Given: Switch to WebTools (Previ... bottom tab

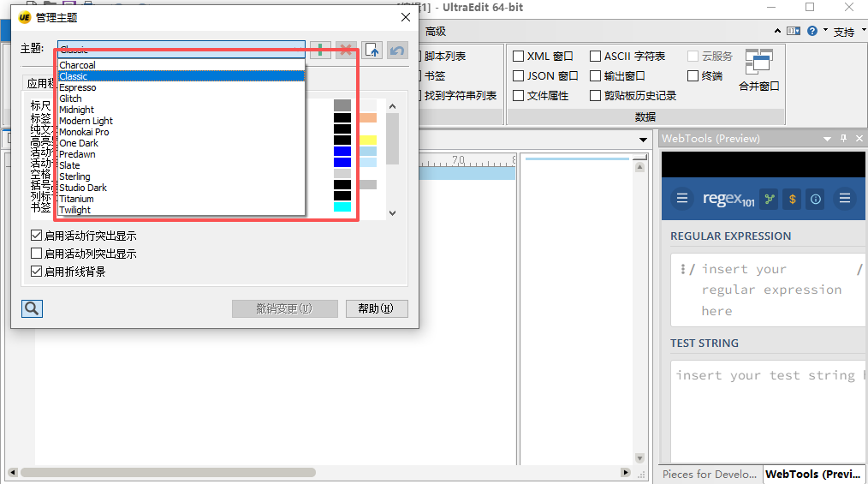Looking at the screenshot, I should pos(812,474).
